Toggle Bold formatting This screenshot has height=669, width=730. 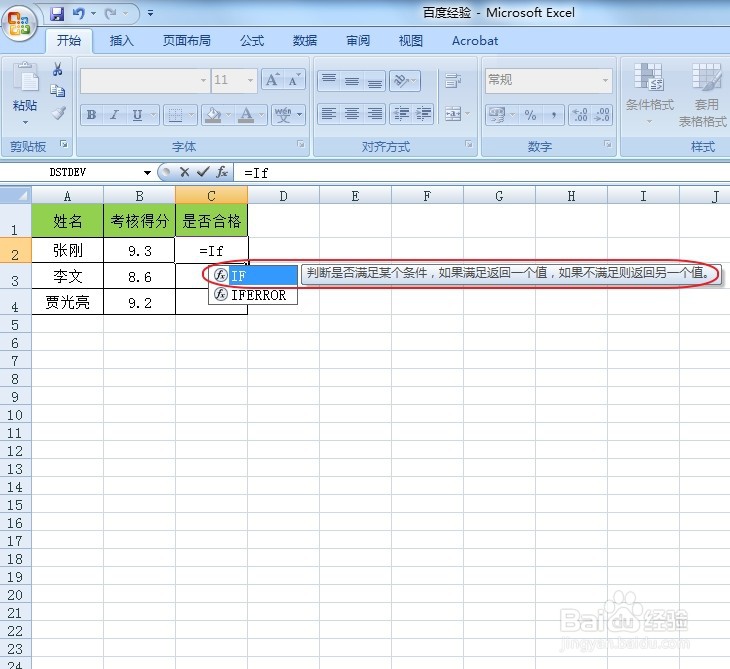[x=92, y=115]
